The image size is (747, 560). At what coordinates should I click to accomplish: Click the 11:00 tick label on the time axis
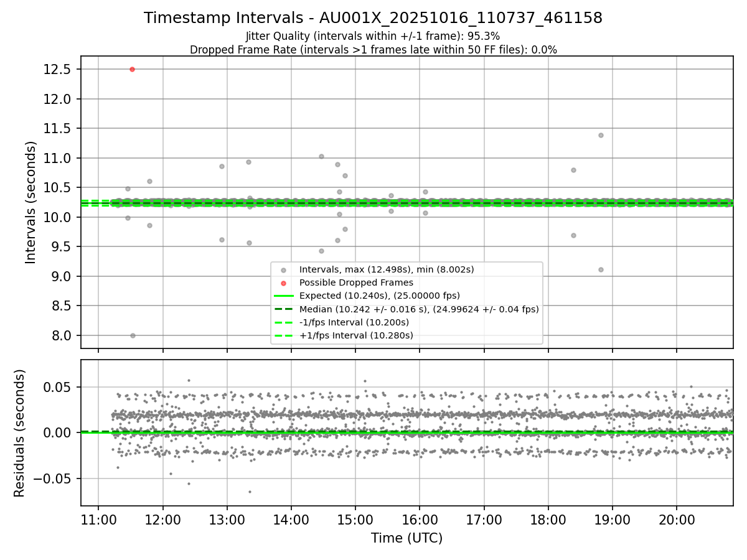(x=98, y=519)
